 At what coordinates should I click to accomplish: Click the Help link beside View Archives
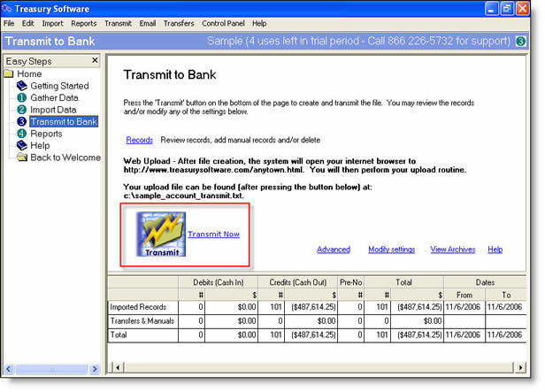tap(495, 250)
